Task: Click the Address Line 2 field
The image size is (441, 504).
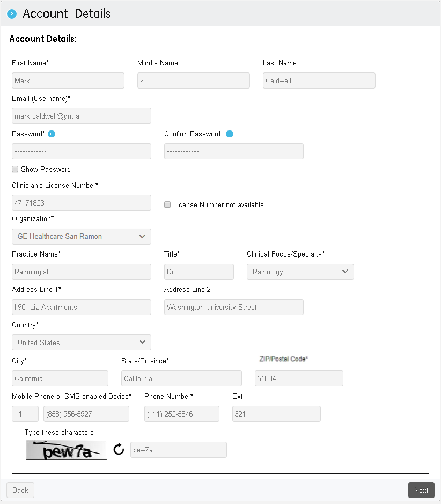Action: (x=233, y=307)
